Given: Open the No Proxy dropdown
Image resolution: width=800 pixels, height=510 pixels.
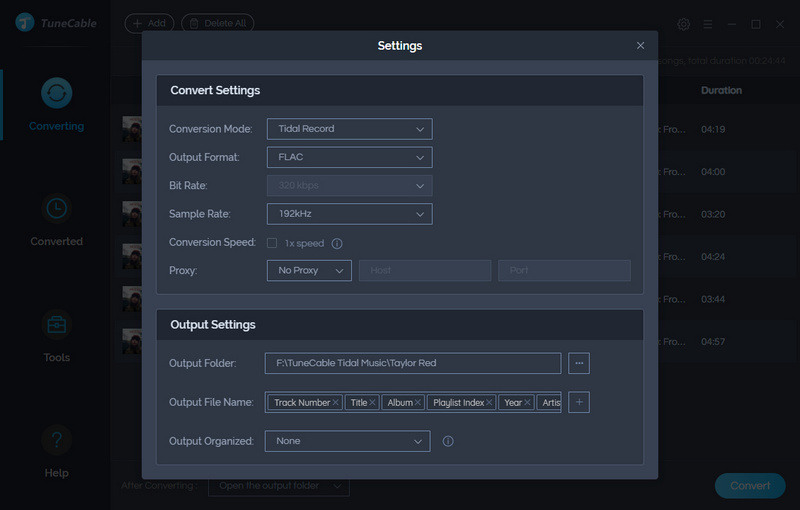Looking at the screenshot, I should [309, 270].
